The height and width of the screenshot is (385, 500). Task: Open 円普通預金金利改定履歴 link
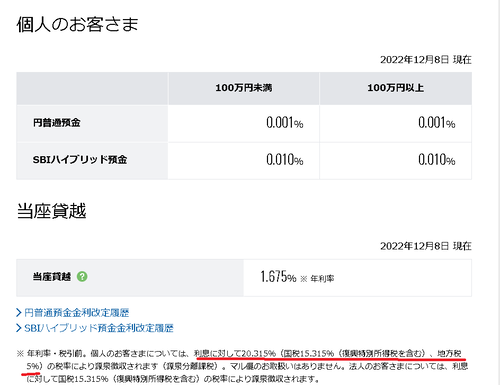[77, 313]
